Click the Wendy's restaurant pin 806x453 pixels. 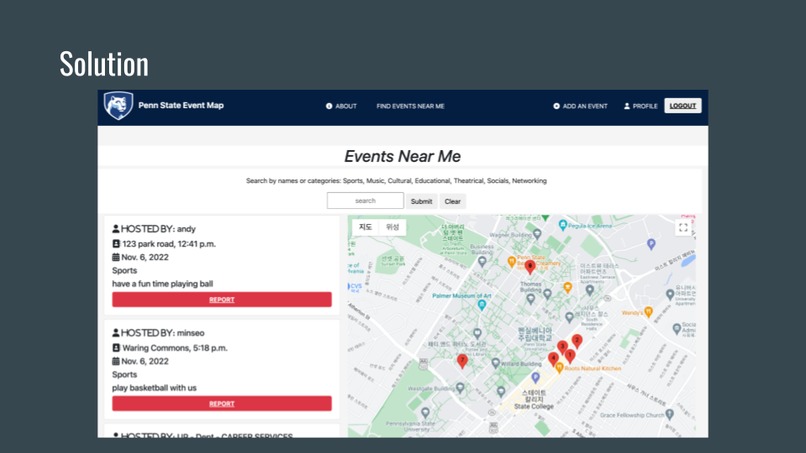648,312
